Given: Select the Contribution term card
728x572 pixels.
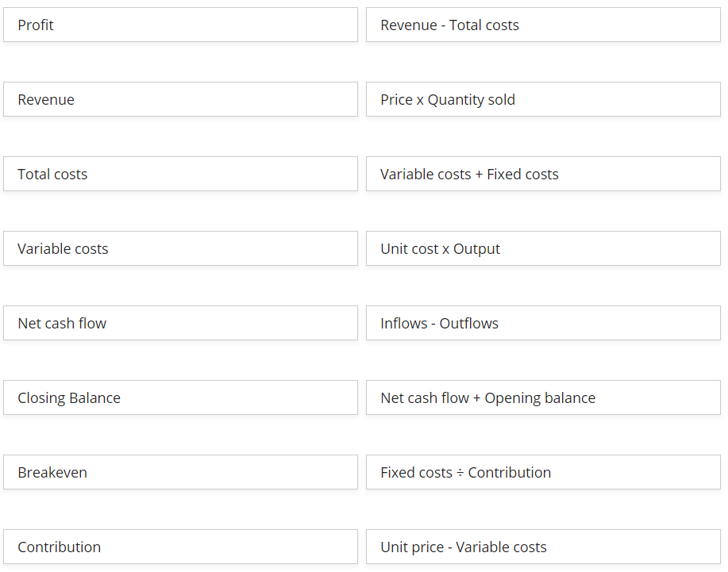Looking at the screenshot, I should (x=180, y=547).
